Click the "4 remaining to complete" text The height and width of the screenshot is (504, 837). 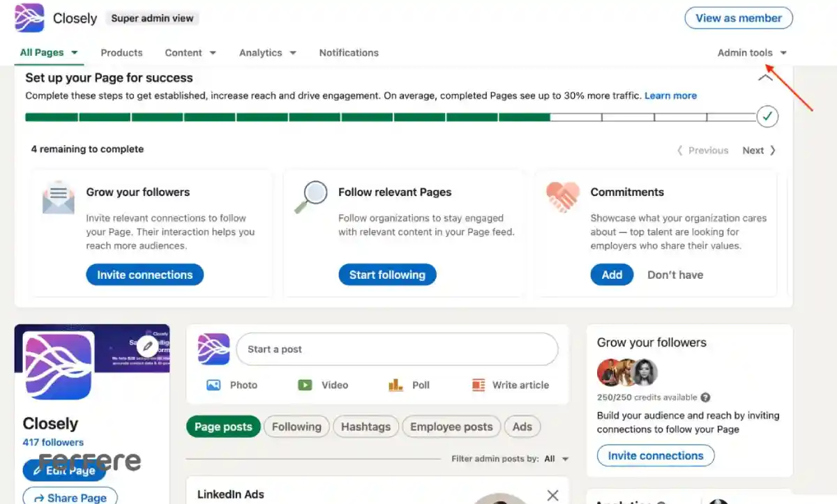[x=87, y=148]
